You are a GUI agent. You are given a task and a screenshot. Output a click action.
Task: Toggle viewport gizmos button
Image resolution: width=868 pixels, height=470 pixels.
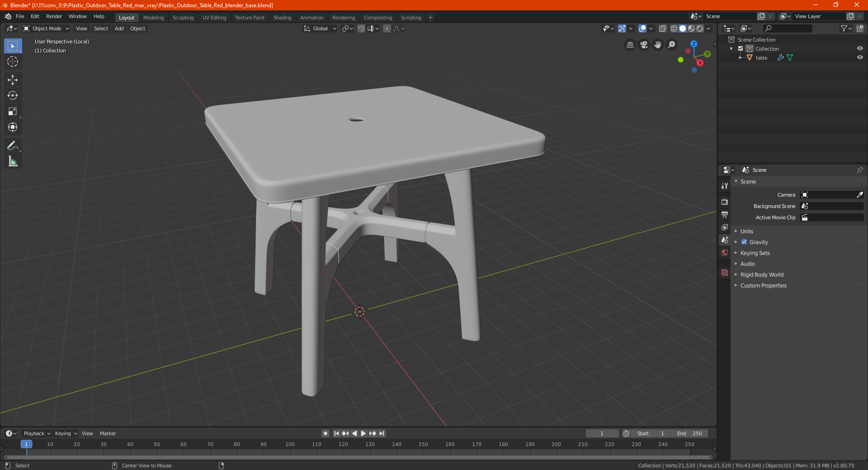[x=622, y=28]
